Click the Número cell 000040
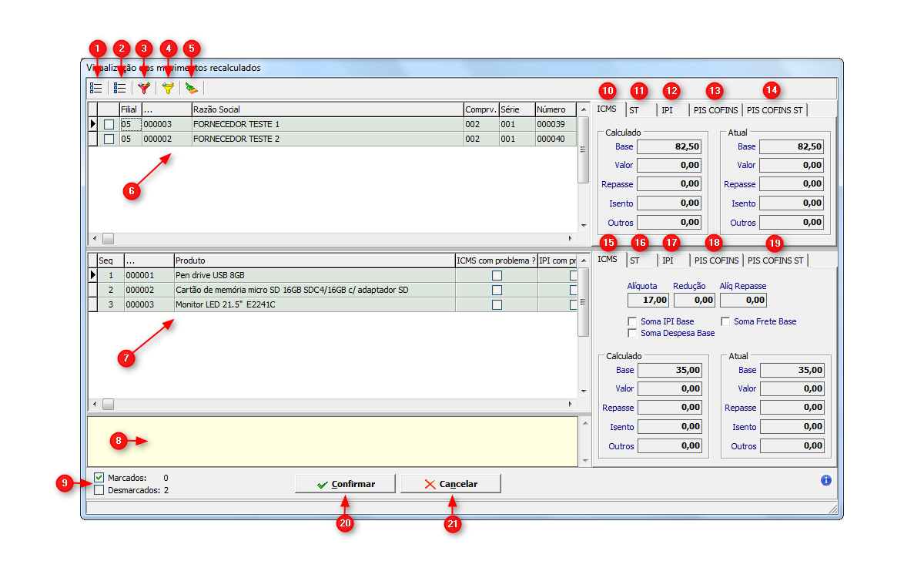Image resolution: width=924 pixels, height=578 pixels. coord(555,139)
